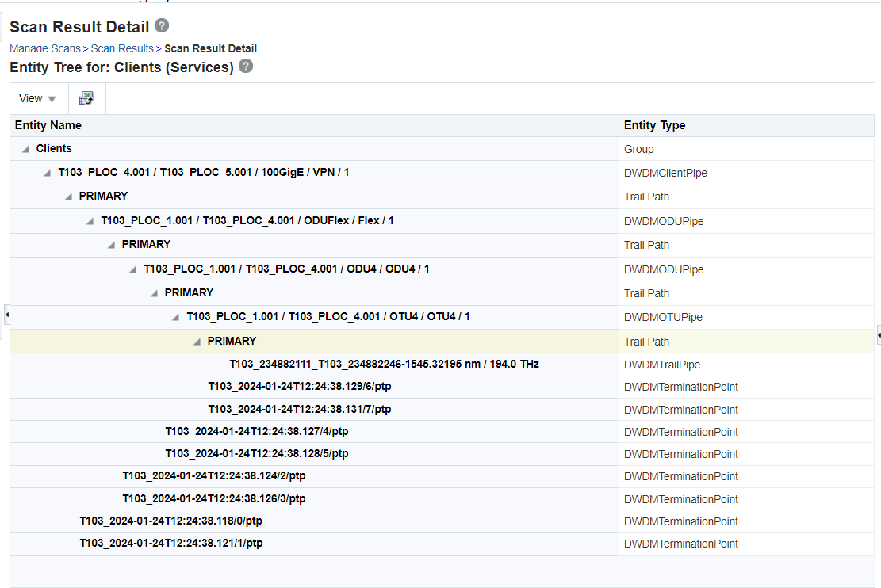Click the left edge panel collapse arrow

click(x=6, y=315)
